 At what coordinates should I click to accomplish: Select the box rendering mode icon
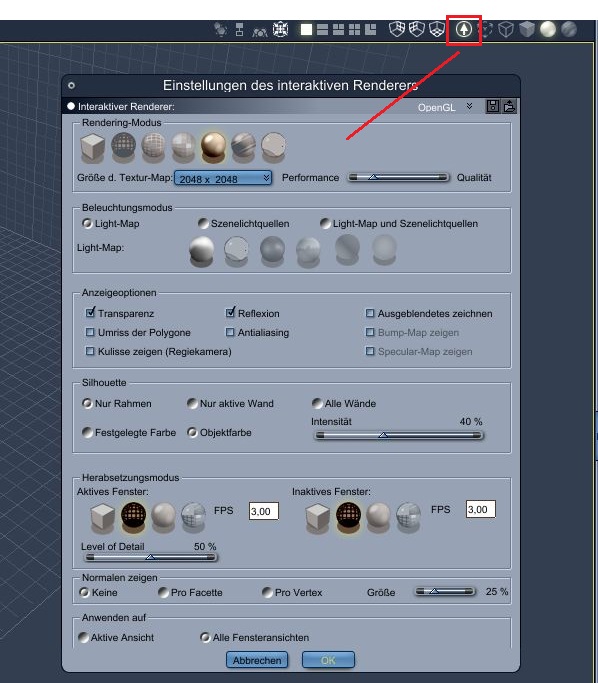coord(92,147)
